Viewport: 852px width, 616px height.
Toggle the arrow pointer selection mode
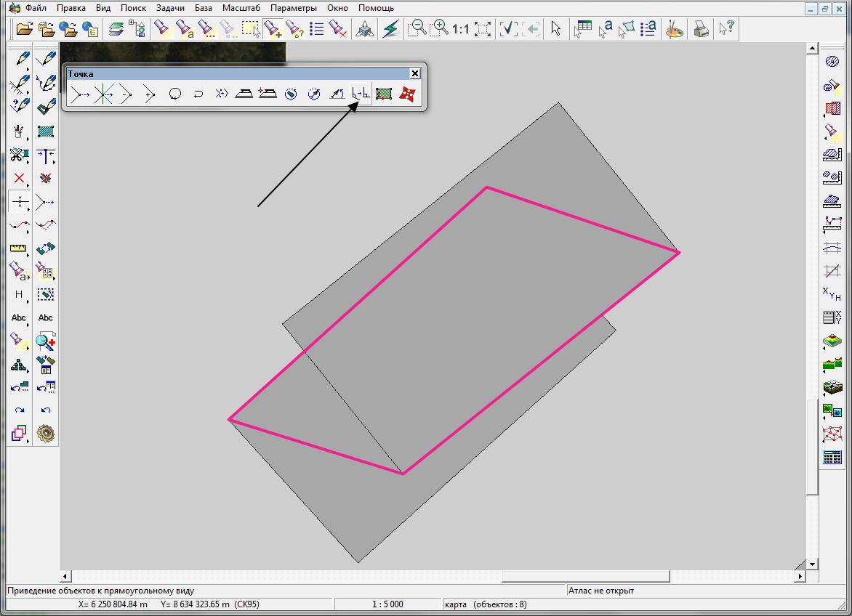point(556,29)
